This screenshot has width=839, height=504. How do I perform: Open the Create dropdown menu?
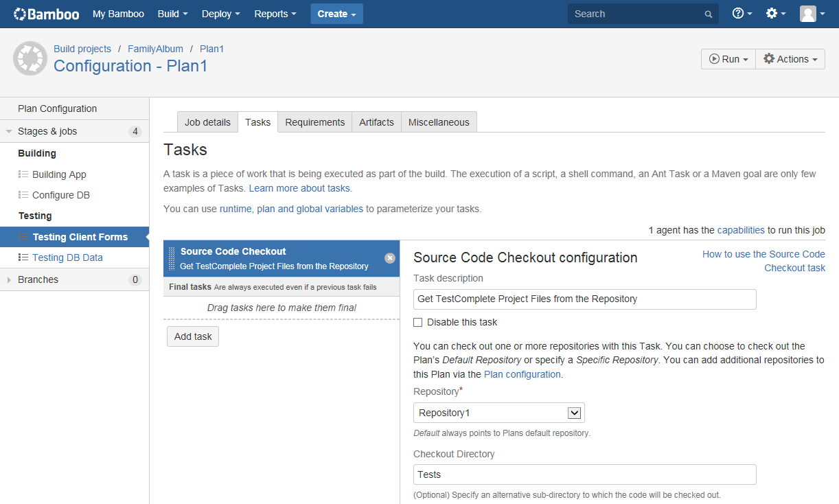[336, 14]
